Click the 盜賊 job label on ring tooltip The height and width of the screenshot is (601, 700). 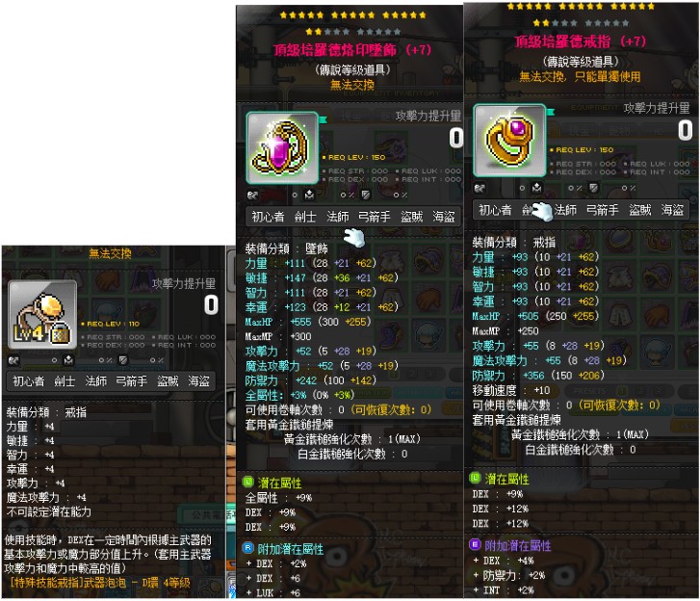point(639,210)
